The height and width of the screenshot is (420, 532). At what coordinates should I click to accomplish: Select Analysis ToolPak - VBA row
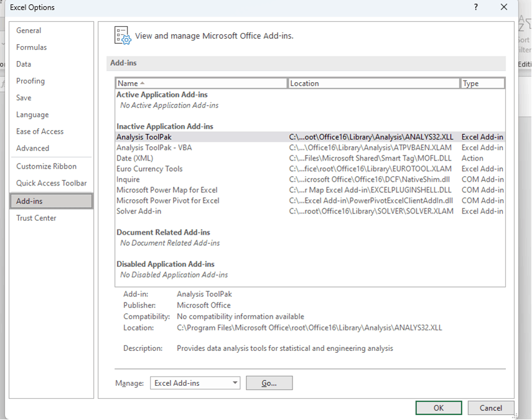coord(310,147)
